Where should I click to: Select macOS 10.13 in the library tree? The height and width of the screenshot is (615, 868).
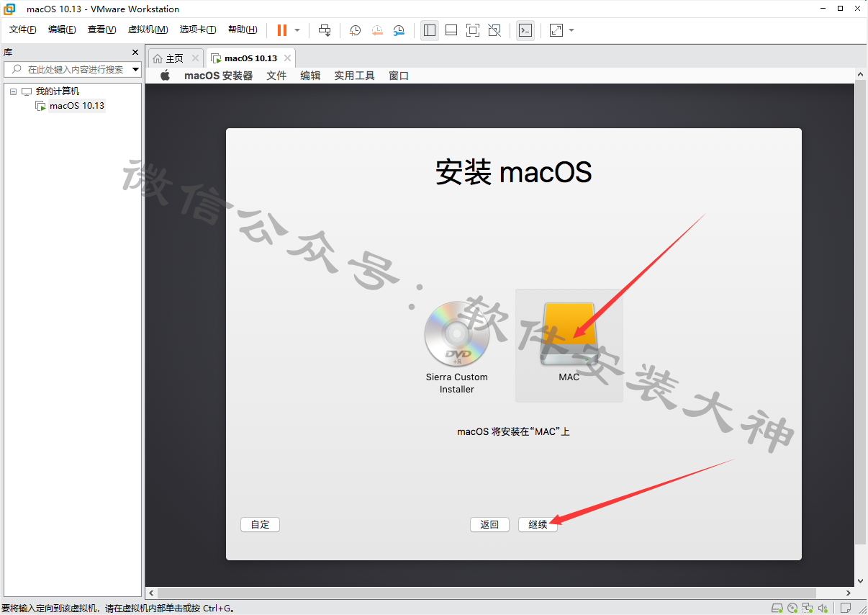(x=77, y=106)
